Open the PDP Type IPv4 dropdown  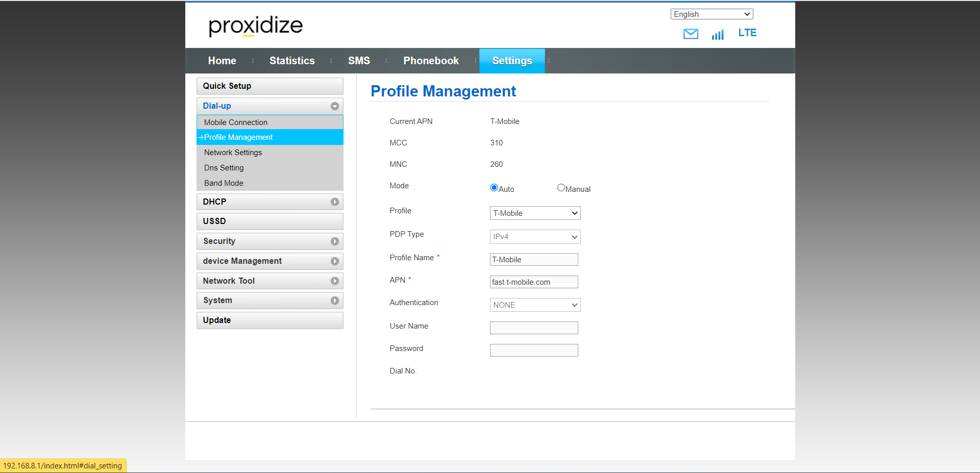[535, 237]
